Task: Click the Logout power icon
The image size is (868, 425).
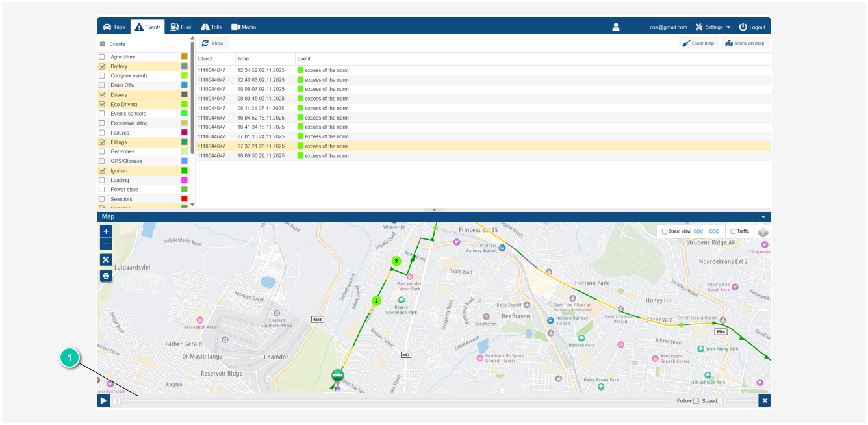Action: point(743,27)
